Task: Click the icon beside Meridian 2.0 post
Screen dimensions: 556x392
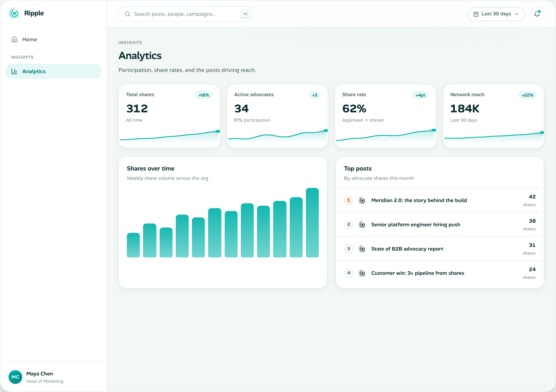Action: pos(362,200)
